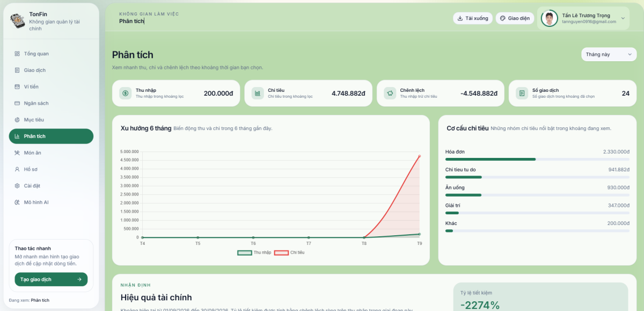The height and width of the screenshot is (311, 644).
Task: Click the 941.882đ amount
Action: pos(619,170)
